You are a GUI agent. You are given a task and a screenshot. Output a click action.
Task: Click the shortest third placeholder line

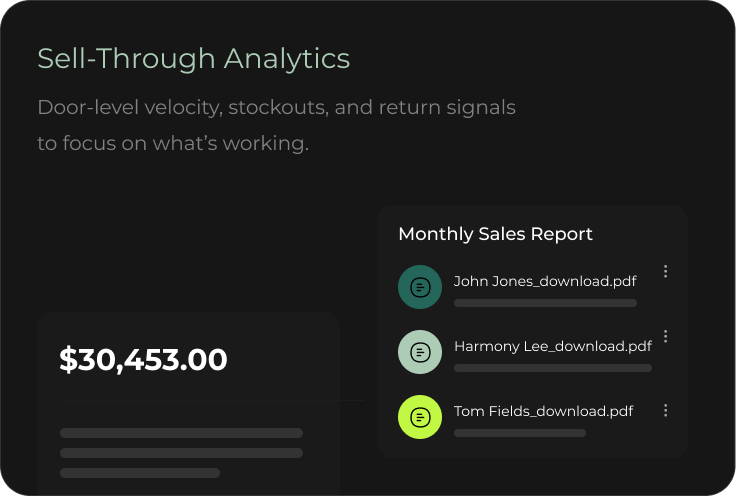point(140,473)
